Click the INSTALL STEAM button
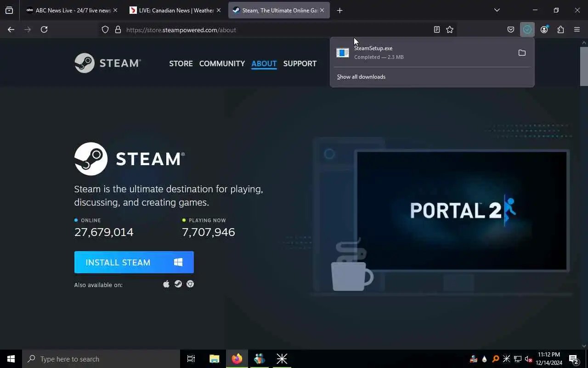This screenshot has height=368, width=588. click(x=134, y=262)
